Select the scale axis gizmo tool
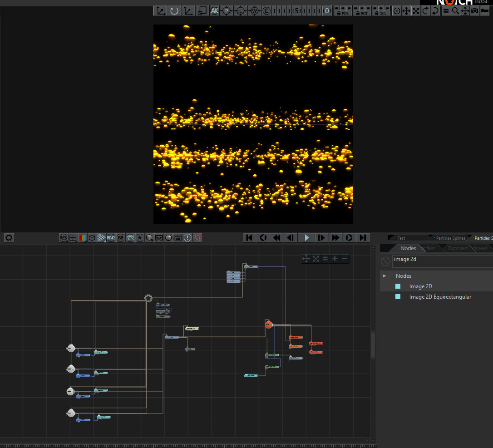The height and width of the screenshot is (448, 493). (188, 11)
